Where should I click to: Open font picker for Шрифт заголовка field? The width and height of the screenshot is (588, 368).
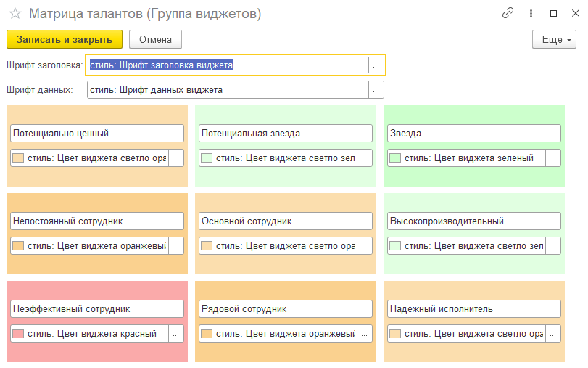[x=376, y=65]
